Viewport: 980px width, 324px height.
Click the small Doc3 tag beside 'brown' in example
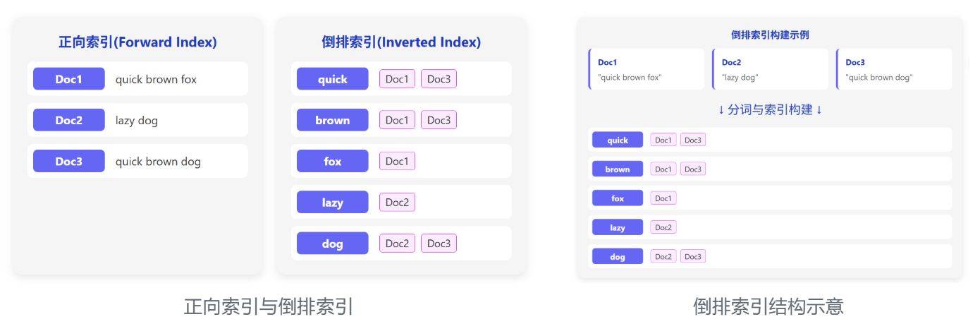[693, 169]
